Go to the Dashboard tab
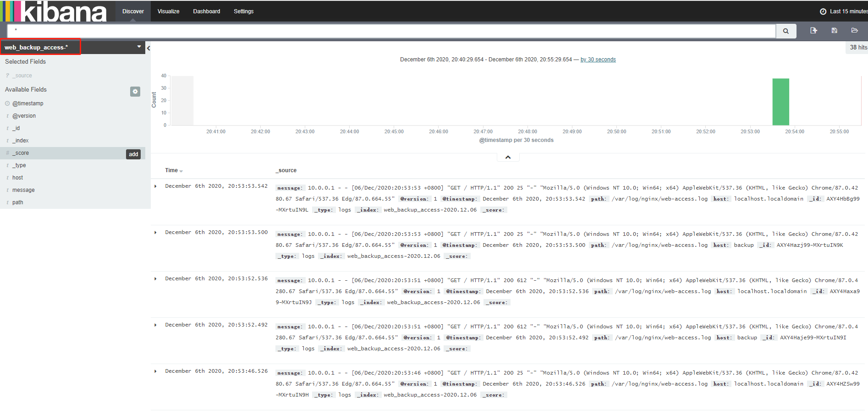 click(207, 11)
